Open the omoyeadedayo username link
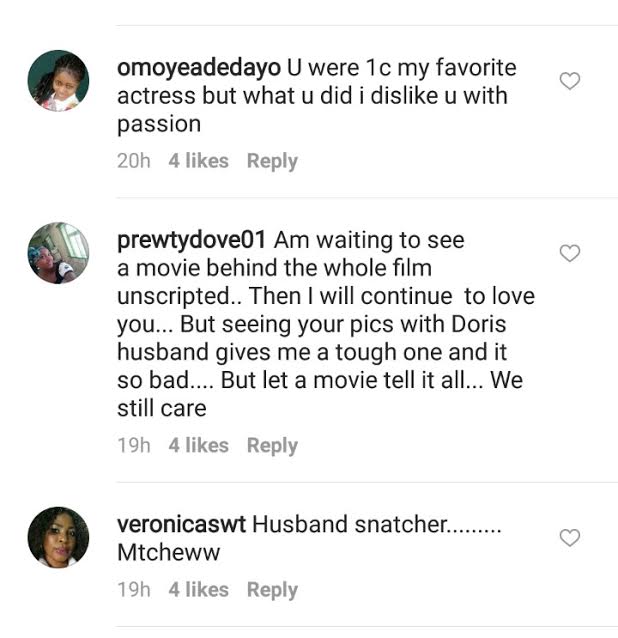The image size is (618, 638). pos(199,69)
